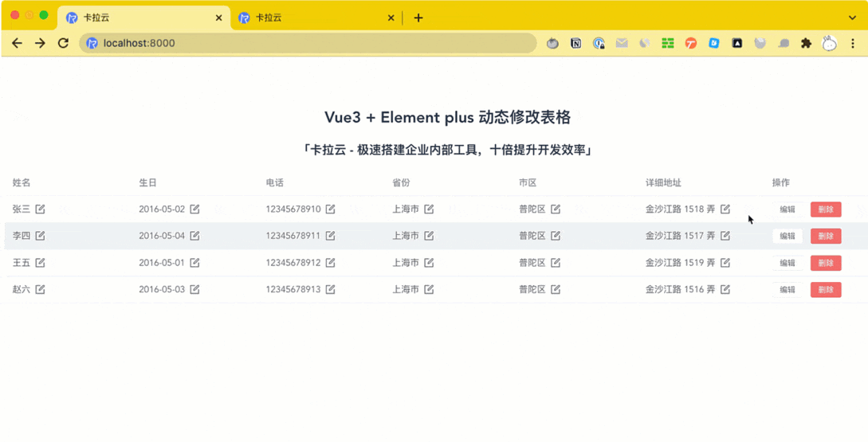Select the first 卡拉云 browser tab
This screenshot has height=442, width=868.
143,18
